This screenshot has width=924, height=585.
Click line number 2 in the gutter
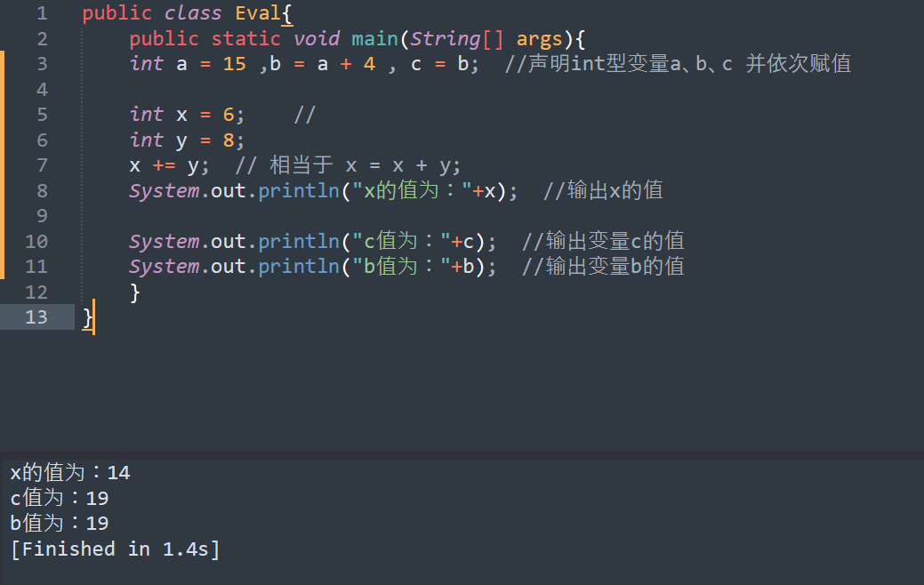pyautogui.click(x=42, y=39)
